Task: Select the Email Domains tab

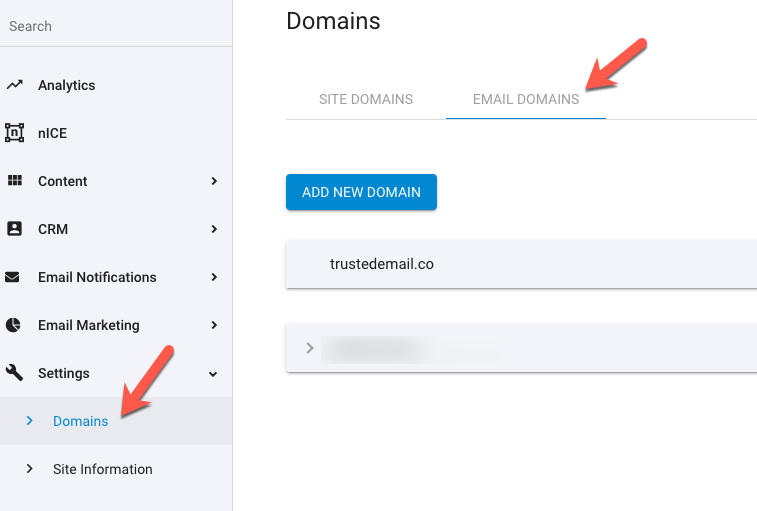Action: pos(526,99)
